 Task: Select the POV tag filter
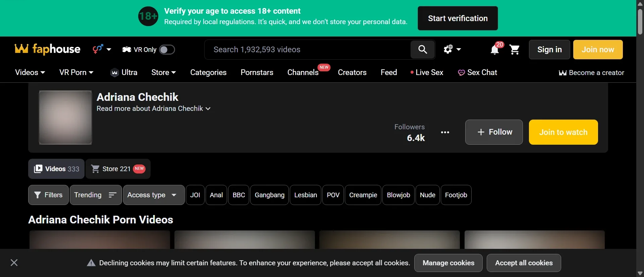[333, 195]
